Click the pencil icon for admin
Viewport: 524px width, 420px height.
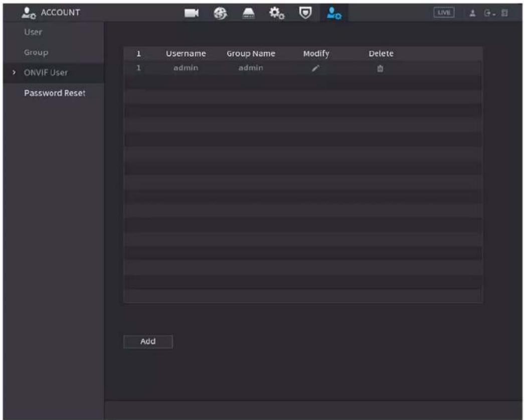tap(315, 68)
